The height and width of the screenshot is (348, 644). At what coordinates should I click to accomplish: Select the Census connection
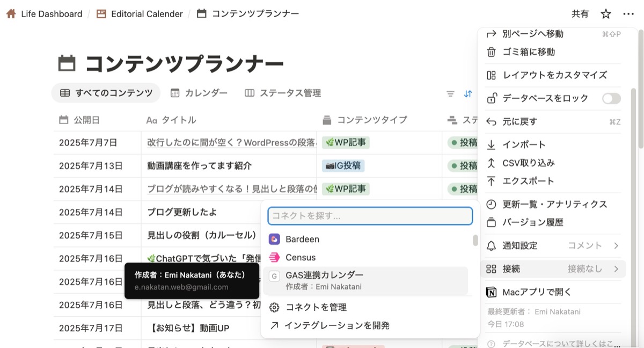click(x=301, y=257)
